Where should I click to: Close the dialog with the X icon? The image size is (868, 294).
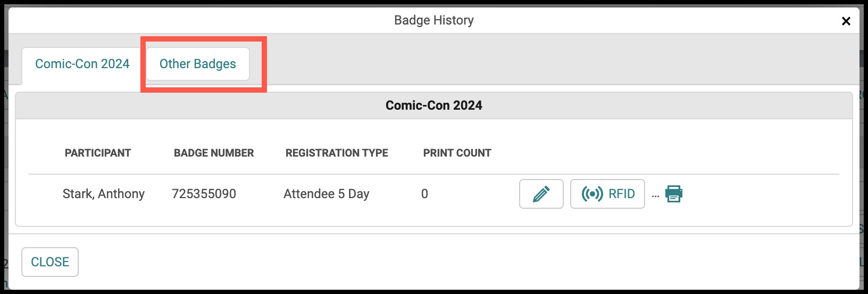click(846, 21)
